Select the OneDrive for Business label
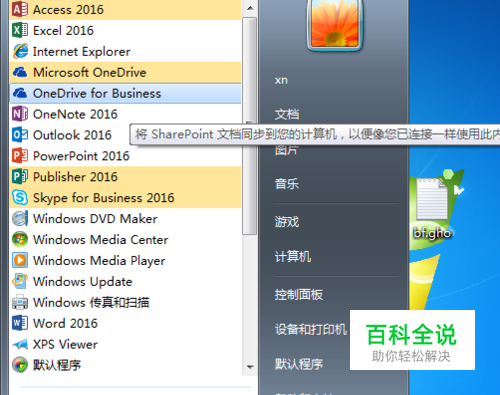The width and height of the screenshot is (500, 395). (x=97, y=94)
